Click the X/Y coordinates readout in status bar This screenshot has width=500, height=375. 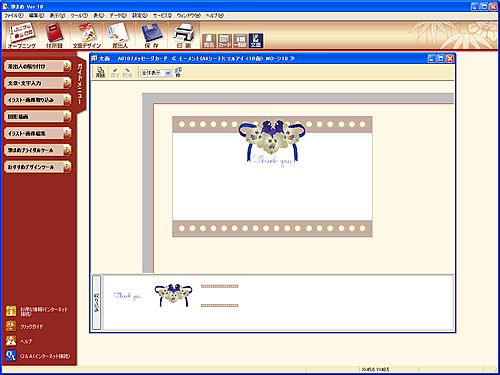375,369
